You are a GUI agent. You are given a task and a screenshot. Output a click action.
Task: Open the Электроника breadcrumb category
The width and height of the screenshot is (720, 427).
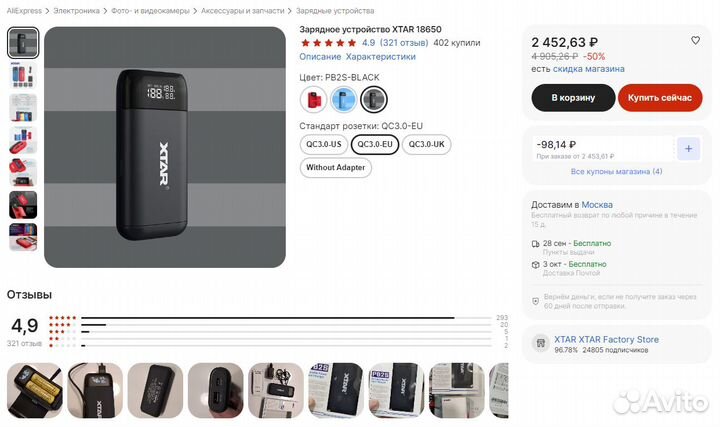tap(76, 11)
